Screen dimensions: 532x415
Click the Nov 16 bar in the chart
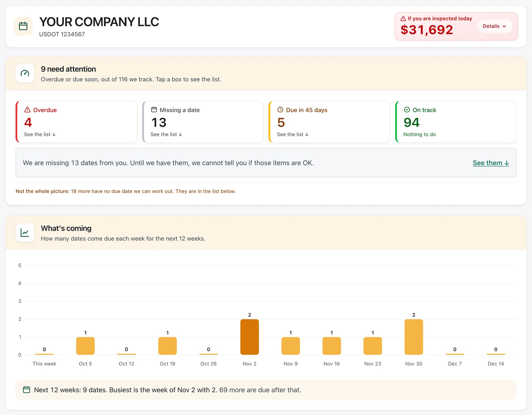(x=332, y=346)
